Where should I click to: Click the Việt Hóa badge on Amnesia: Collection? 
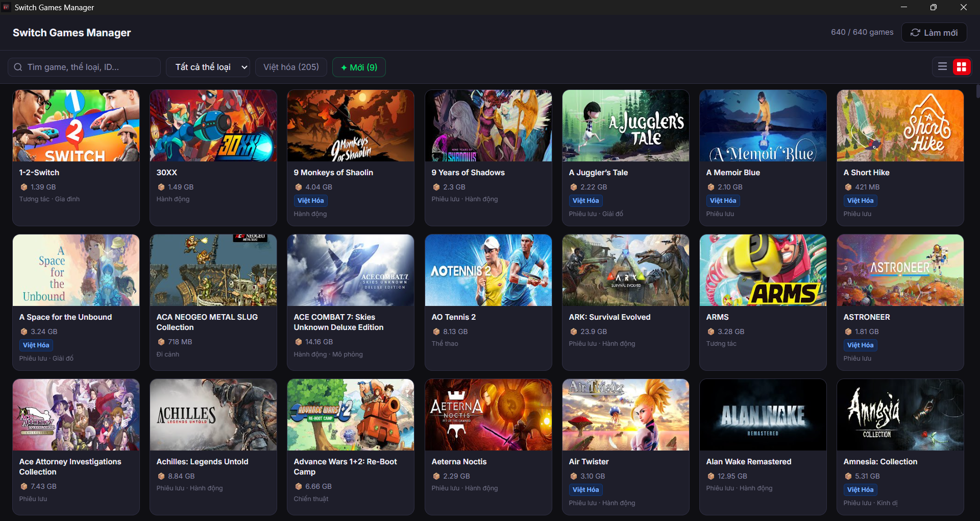[860, 490]
